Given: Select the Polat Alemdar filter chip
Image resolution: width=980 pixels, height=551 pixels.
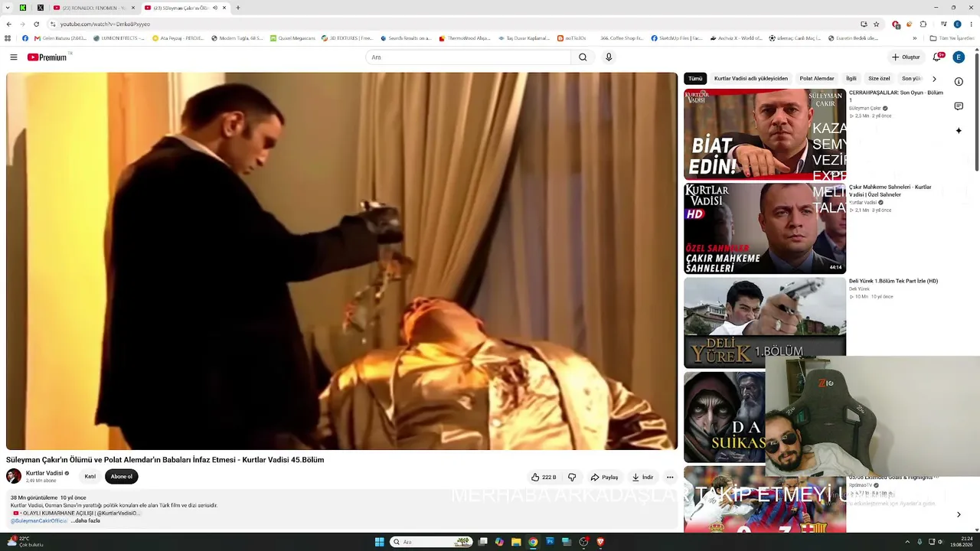Looking at the screenshot, I should coord(817,79).
